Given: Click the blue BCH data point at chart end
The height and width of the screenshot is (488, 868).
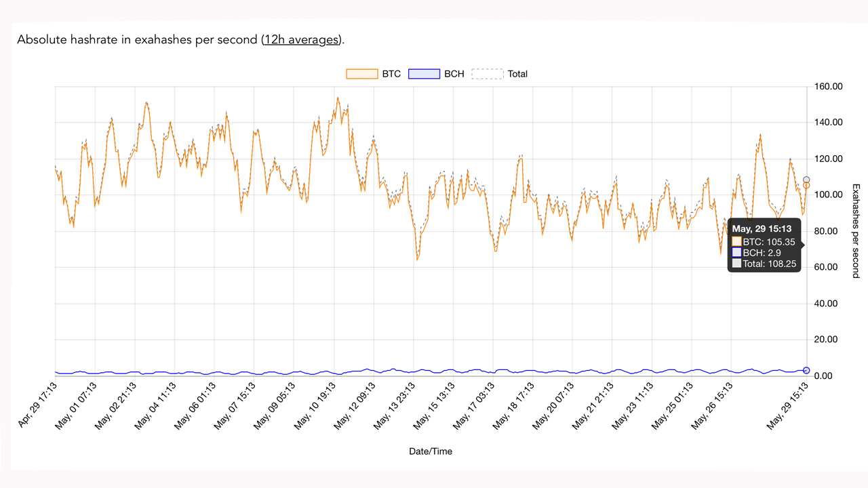Looking at the screenshot, I should [806, 370].
